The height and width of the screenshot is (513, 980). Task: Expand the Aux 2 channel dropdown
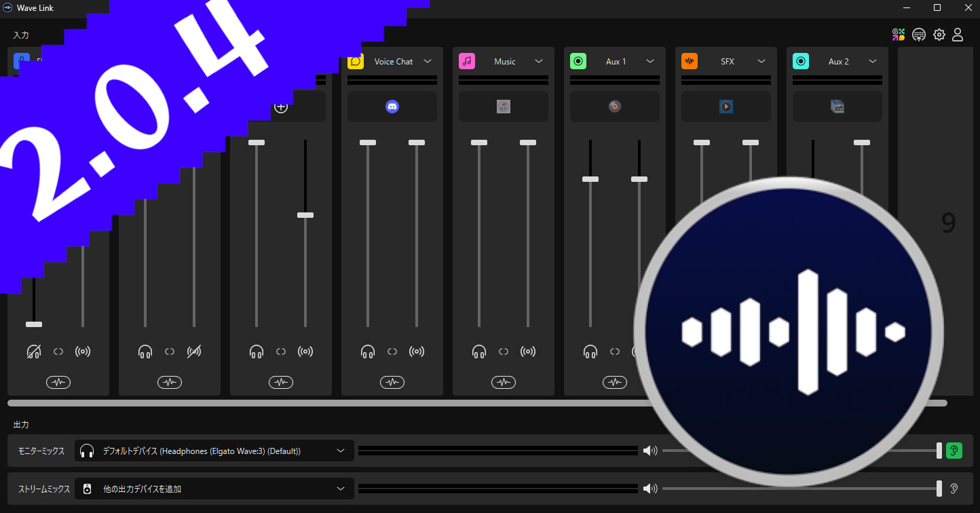(x=872, y=61)
